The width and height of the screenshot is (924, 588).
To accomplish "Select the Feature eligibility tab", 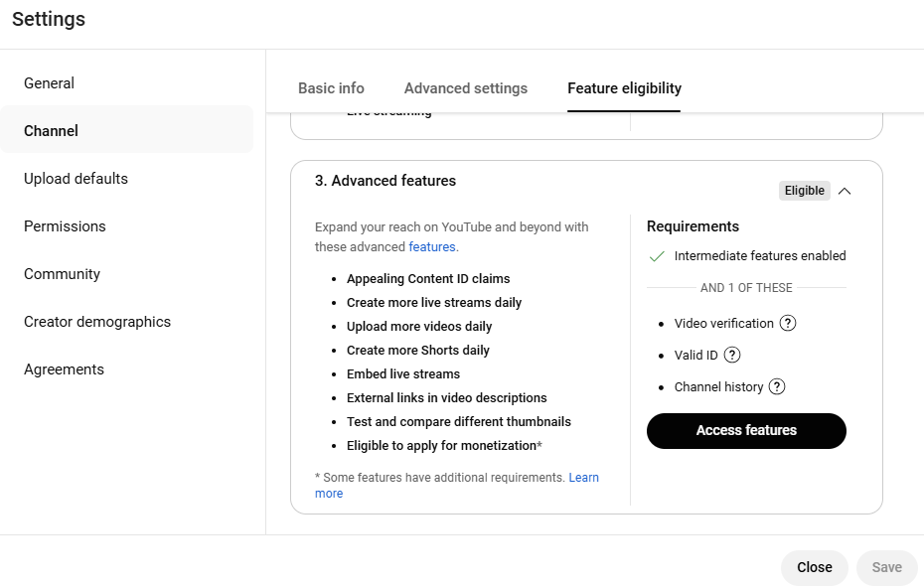I will coord(624,88).
